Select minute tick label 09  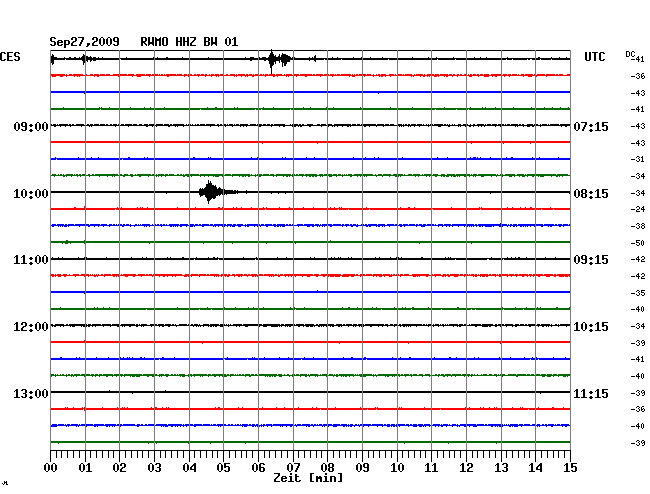point(362,468)
